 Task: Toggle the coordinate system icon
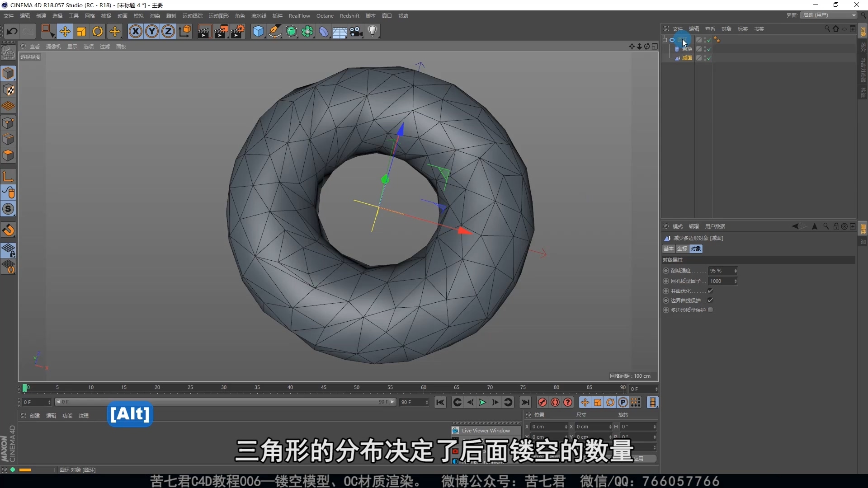tap(185, 31)
